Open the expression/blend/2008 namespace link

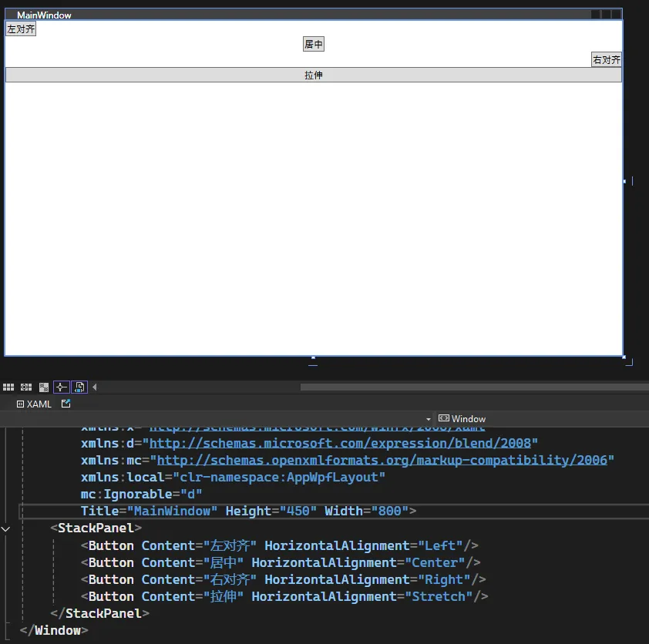pyautogui.click(x=343, y=443)
